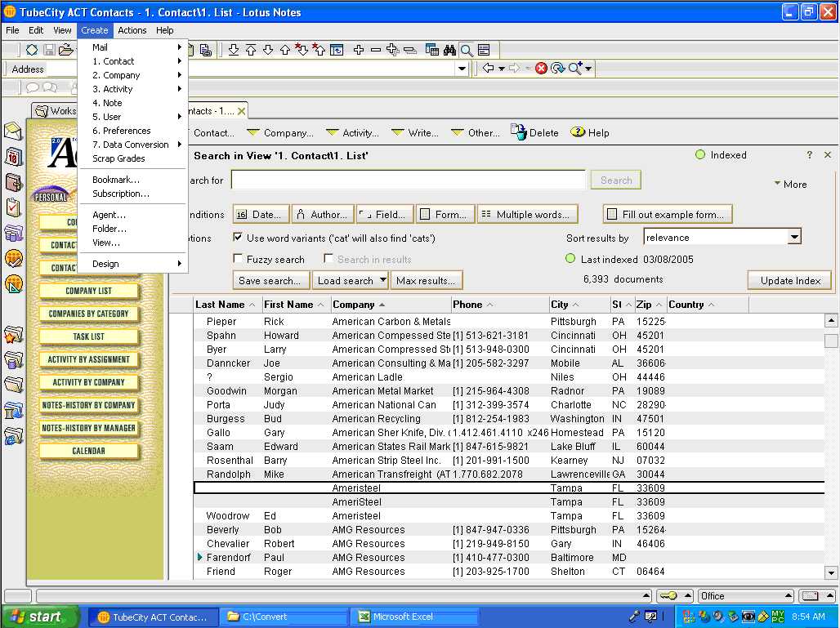Select 6. Preferences in Create menu
The image size is (840, 628).
(133, 131)
